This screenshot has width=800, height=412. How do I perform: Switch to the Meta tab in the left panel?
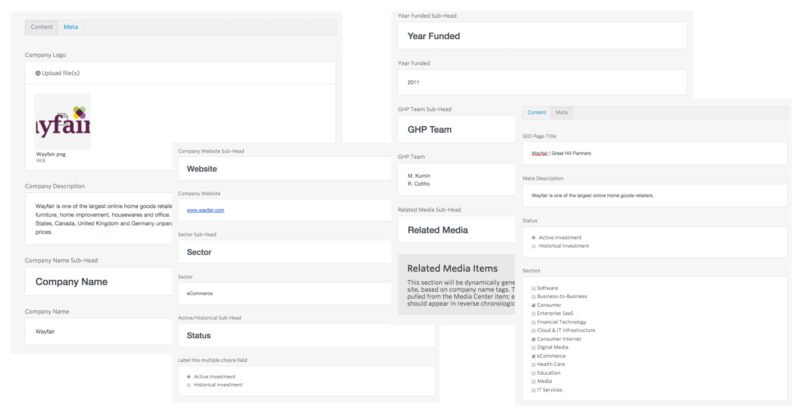pyautogui.click(x=71, y=27)
